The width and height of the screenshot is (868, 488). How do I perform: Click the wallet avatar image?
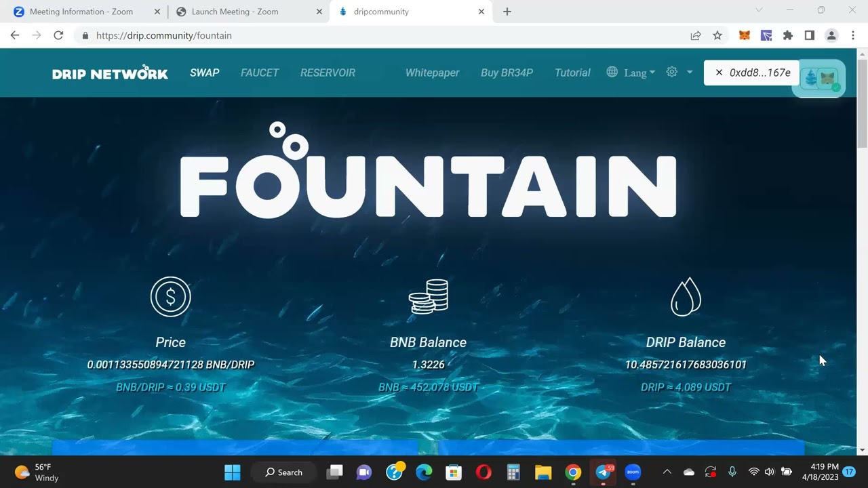pyautogui.click(x=819, y=78)
